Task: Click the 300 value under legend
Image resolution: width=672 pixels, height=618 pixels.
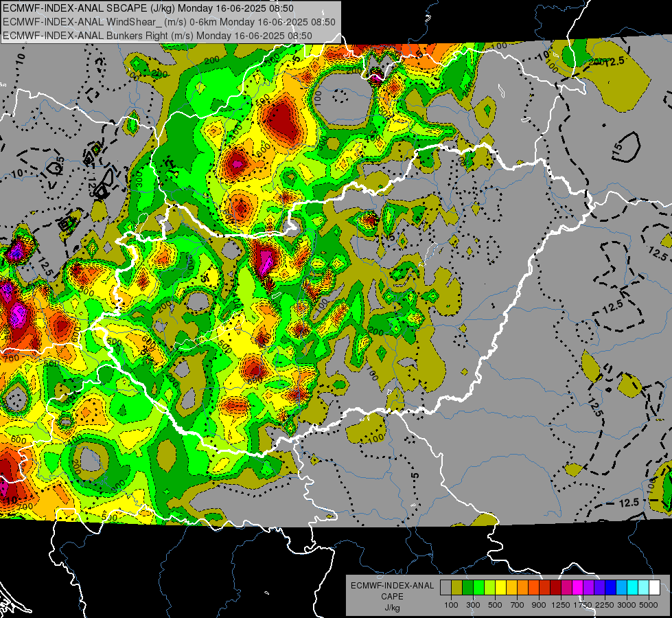Action: tap(473, 605)
